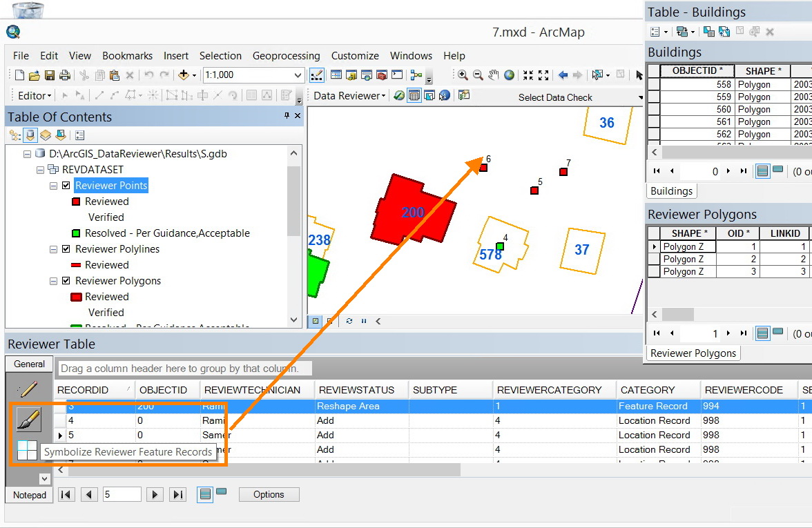
Task: Switch to Data View button below map
Action: [316, 321]
